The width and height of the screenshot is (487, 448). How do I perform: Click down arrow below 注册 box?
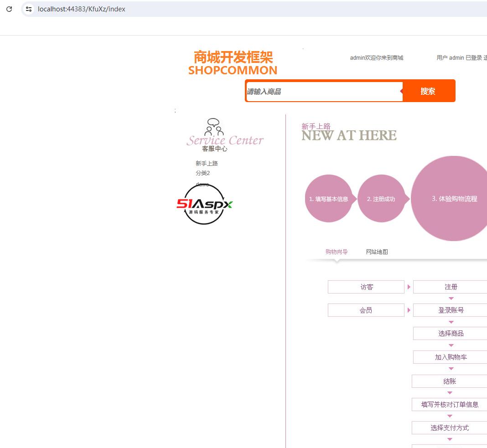click(451, 299)
